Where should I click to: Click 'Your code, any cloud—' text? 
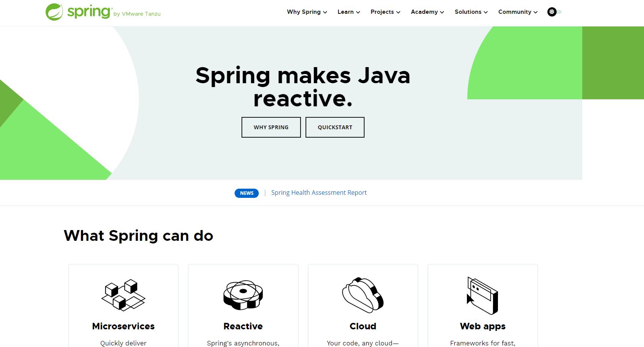pos(363,343)
